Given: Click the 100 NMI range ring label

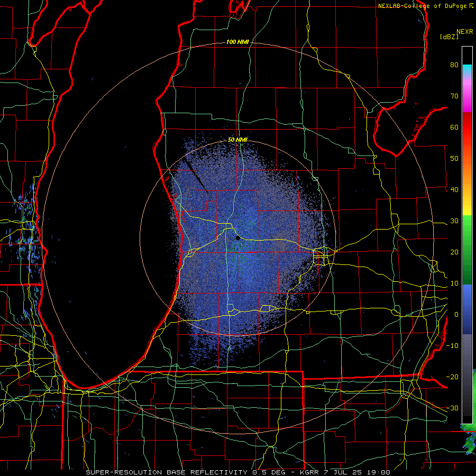Looking at the screenshot, I should tap(237, 42).
